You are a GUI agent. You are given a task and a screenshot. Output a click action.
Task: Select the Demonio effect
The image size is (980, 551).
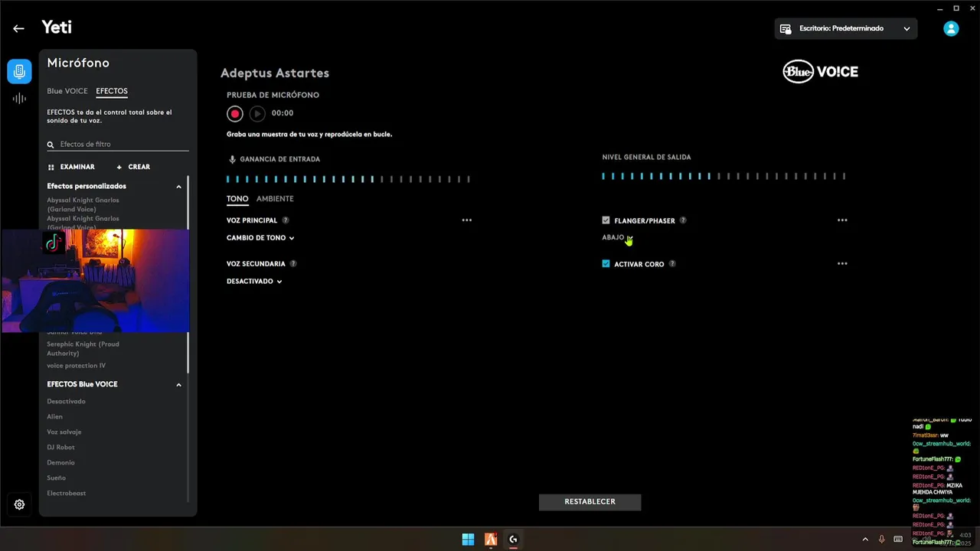(60, 463)
